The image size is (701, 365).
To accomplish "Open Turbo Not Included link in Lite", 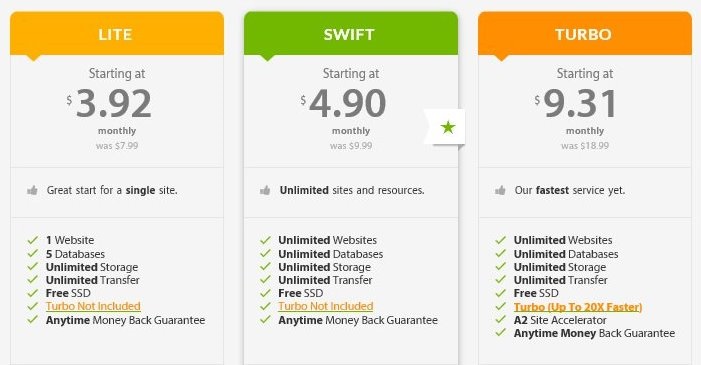I will pyautogui.click(x=93, y=306).
